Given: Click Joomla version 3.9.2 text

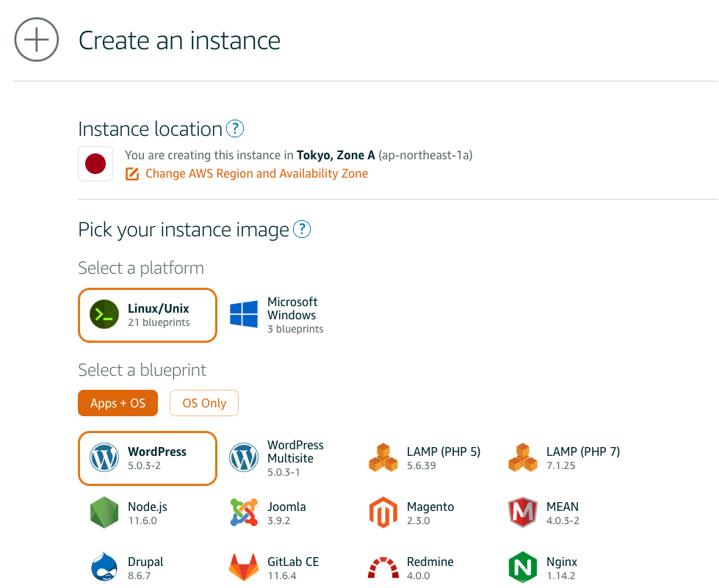Looking at the screenshot, I should click(x=279, y=520).
